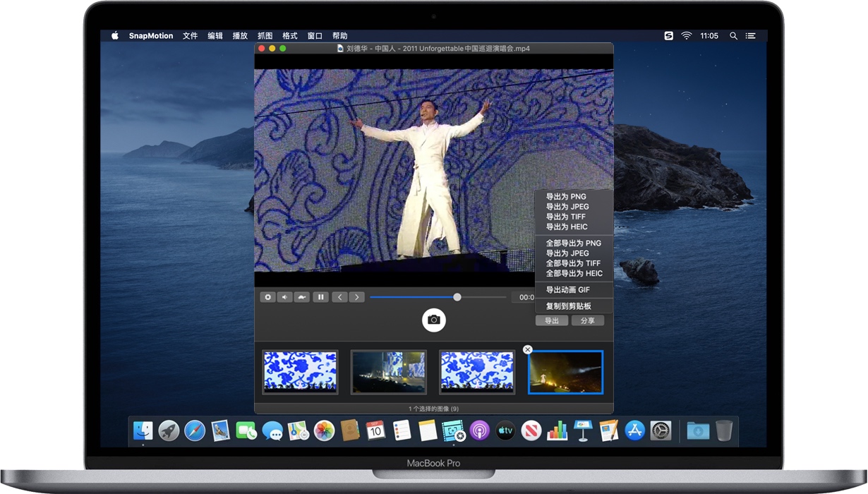The width and height of the screenshot is (868, 494).
Task: Open the 抓图 menu
Action: tap(265, 35)
